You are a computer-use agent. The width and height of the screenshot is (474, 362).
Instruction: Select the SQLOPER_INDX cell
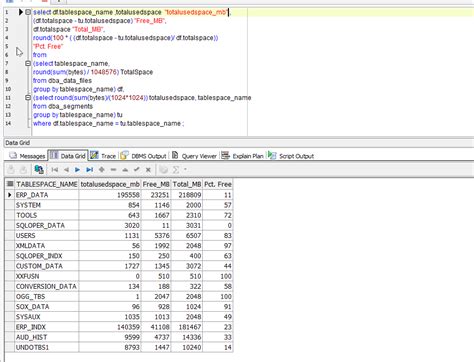pos(47,256)
